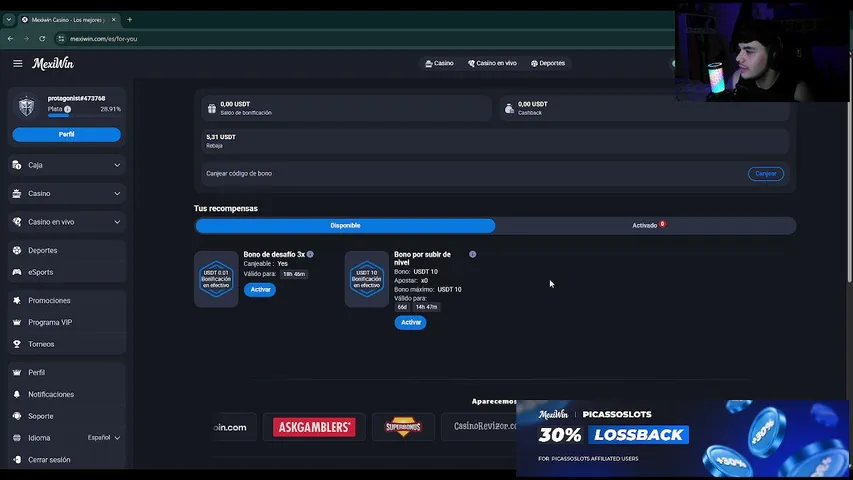
Task: Click the Notificaciones bell icon
Action: click(x=17, y=394)
